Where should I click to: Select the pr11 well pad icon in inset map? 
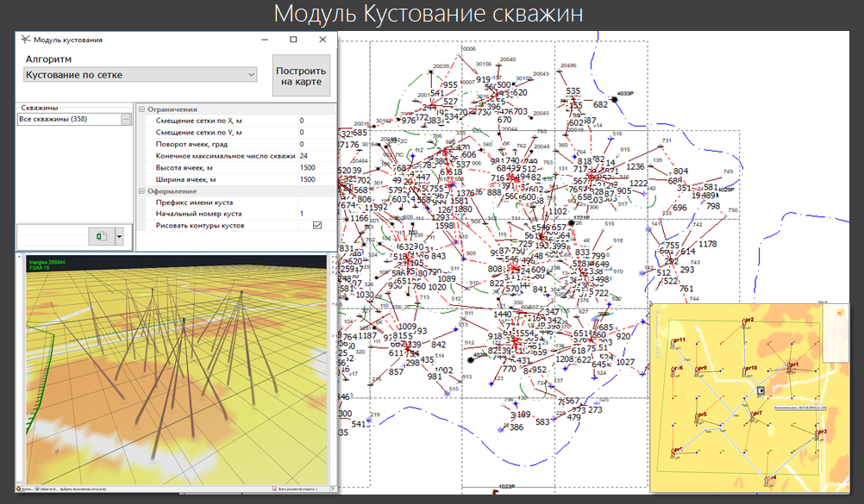[x=673, y=343]
